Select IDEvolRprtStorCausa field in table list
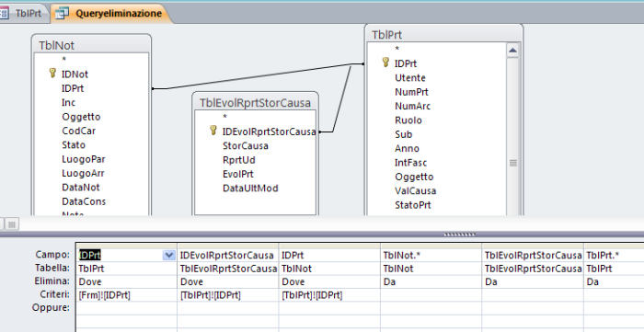644x332 pixels. pos(269,132)
